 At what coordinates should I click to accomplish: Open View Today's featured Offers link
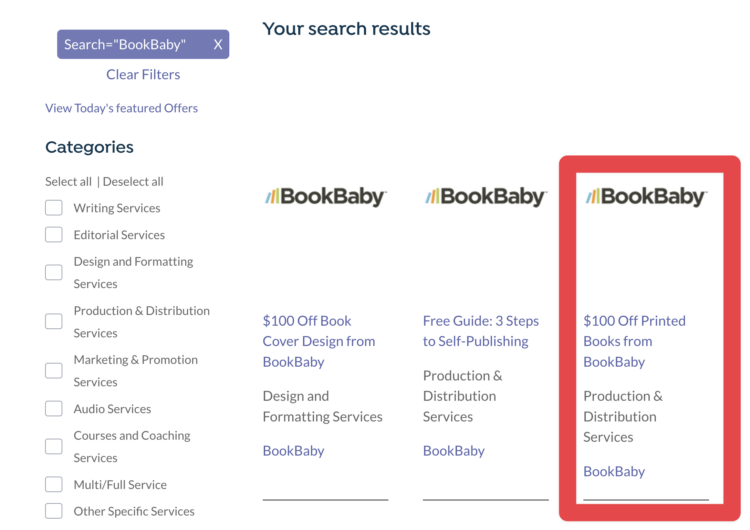click(x=121, y=108)
